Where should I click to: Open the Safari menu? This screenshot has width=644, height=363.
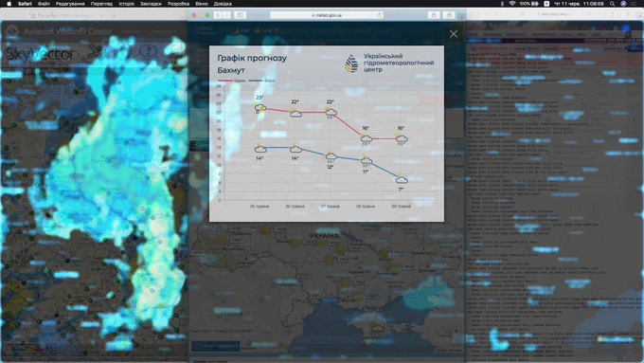[x=25, y=4]
